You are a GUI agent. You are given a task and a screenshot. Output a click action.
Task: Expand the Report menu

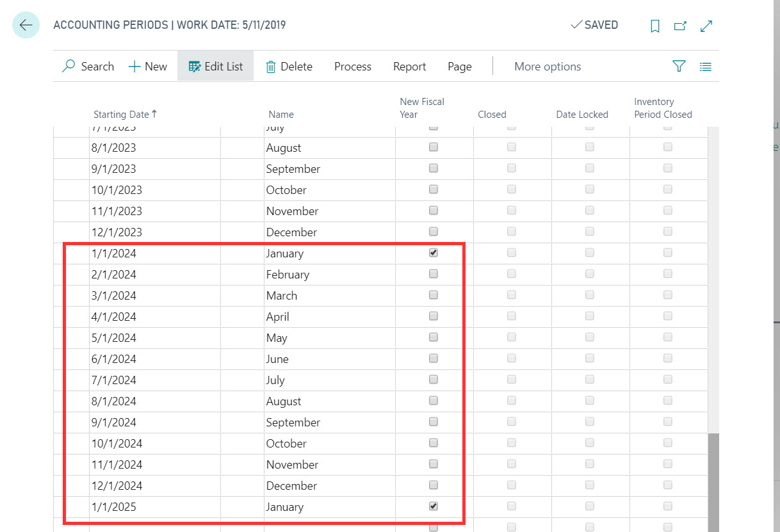click(409, 67)
